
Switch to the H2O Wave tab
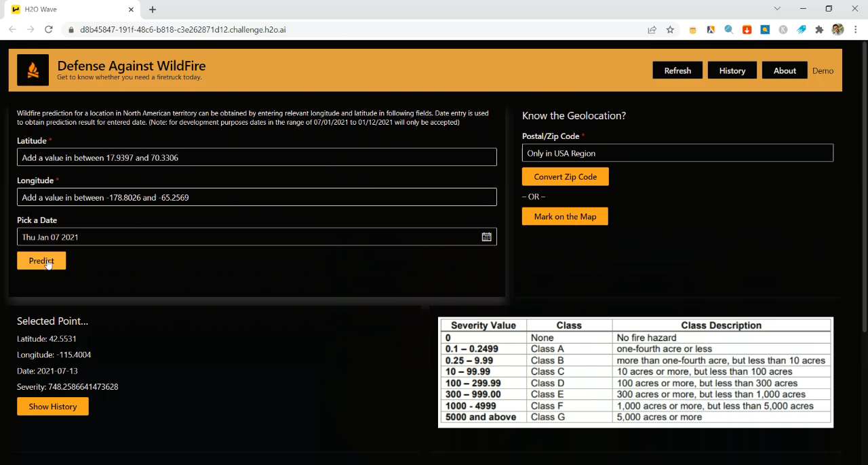point(68,9)
